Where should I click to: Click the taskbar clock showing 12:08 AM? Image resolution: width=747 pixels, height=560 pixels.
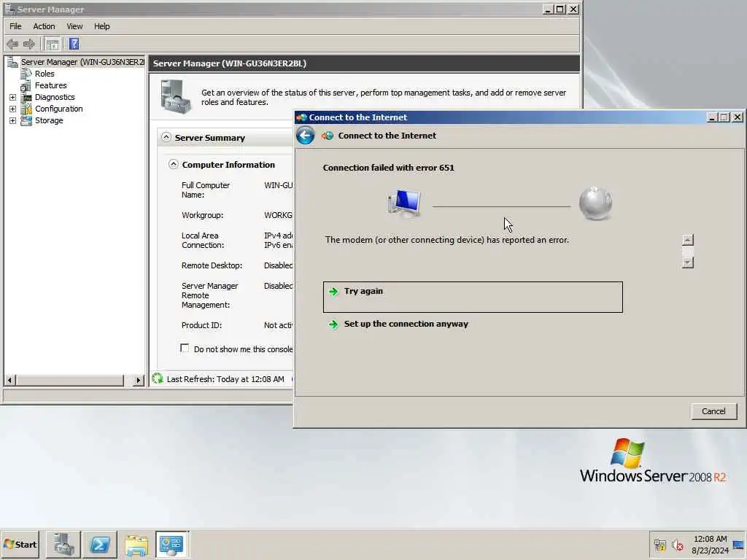(710, 539)
